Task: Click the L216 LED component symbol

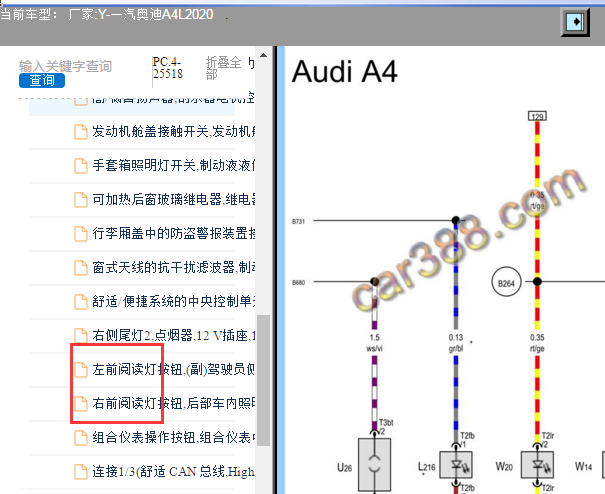Action: coord(456,465)
